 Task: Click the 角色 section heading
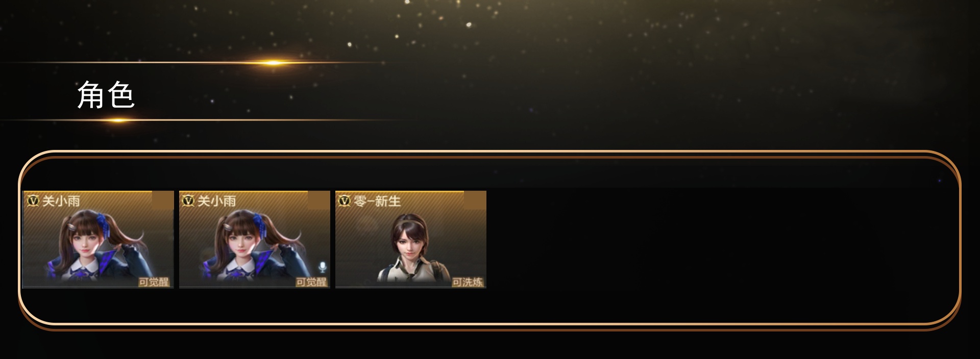(106, 95)
